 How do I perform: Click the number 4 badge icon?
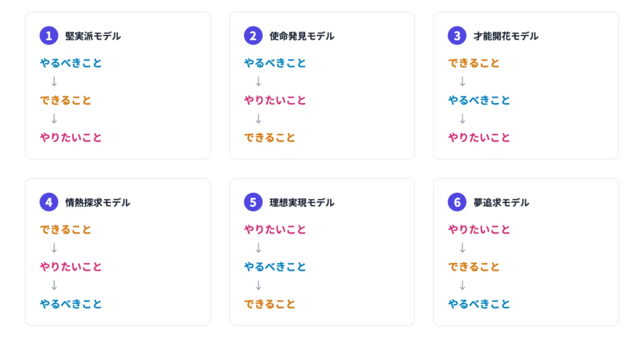[49, 202]
